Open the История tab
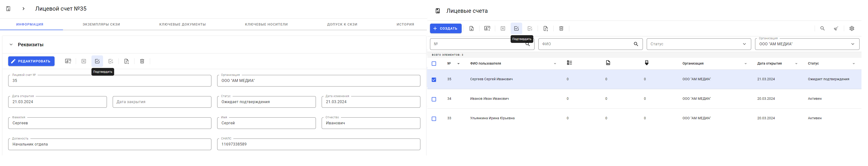The width and height of the screenshot is (868, 166). pos(405,24)
